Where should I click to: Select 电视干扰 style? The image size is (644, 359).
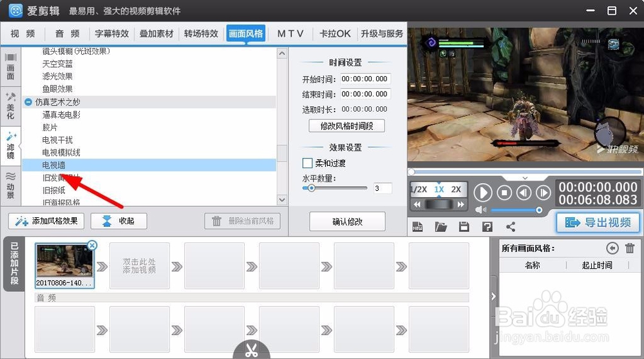(57, 140)
